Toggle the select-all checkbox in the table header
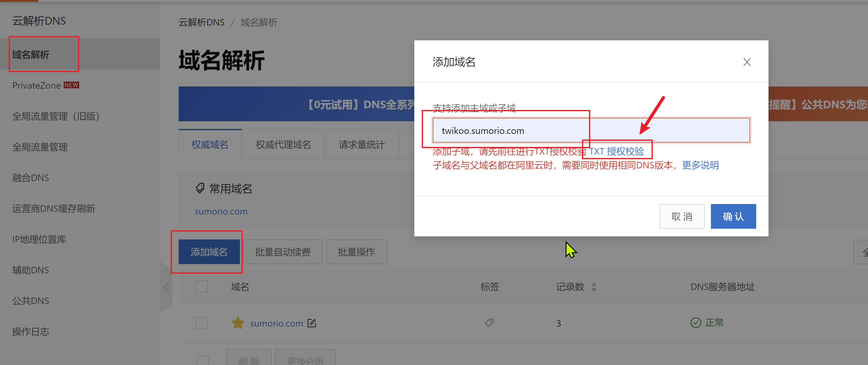 pyautogui.click(x=201, y=287)
